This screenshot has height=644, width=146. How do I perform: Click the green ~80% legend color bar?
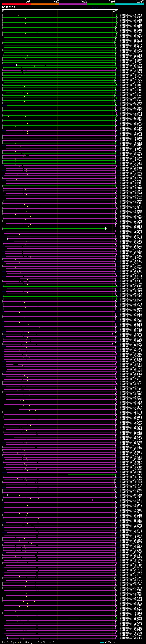[101, 4]
